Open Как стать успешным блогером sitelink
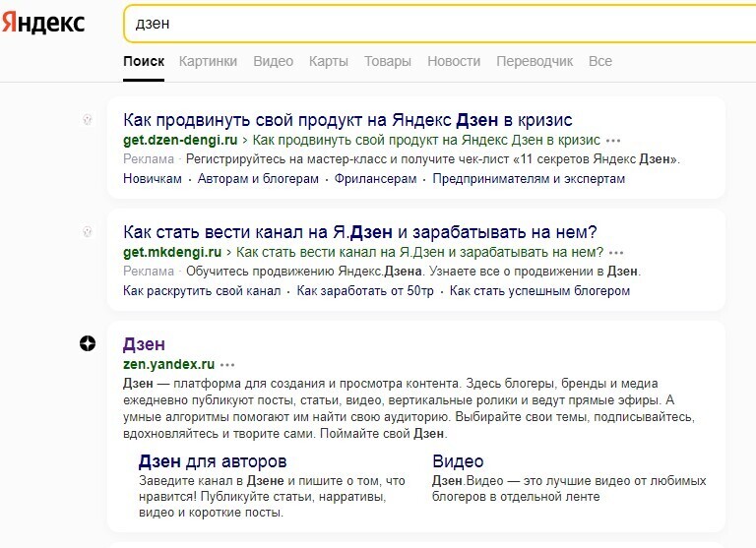 pos(539,291)
